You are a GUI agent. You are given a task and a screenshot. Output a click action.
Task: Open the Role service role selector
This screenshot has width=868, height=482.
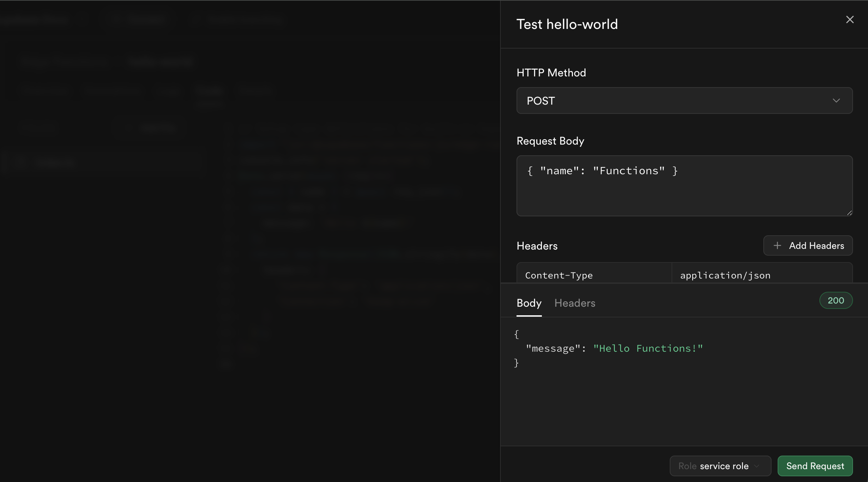720,466
